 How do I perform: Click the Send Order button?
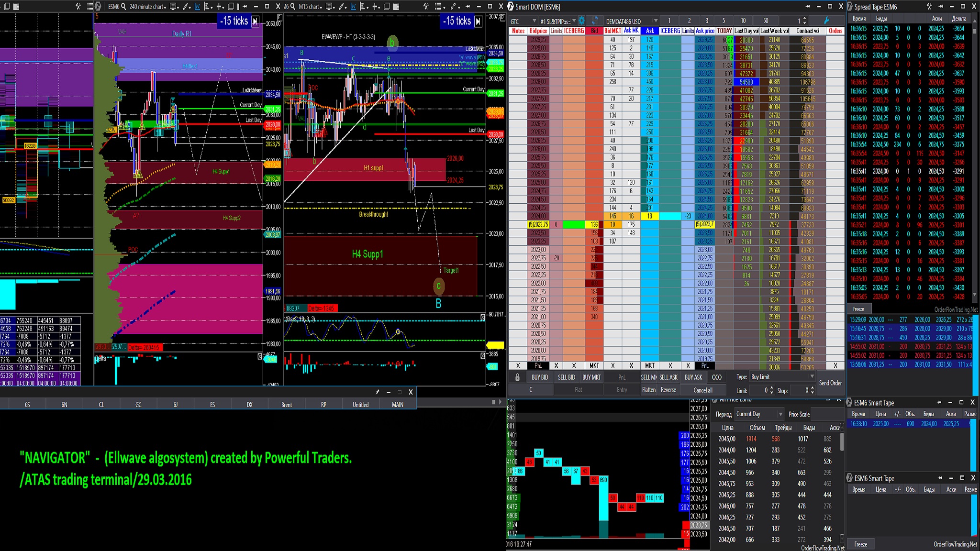click(x=830, y=383)
